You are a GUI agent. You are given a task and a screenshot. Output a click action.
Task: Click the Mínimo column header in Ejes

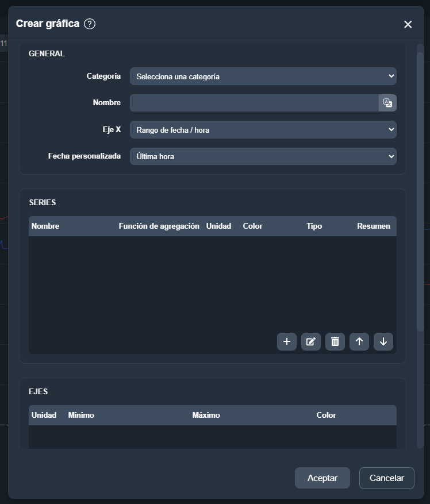pyautogui.click(x=81, y=415)
